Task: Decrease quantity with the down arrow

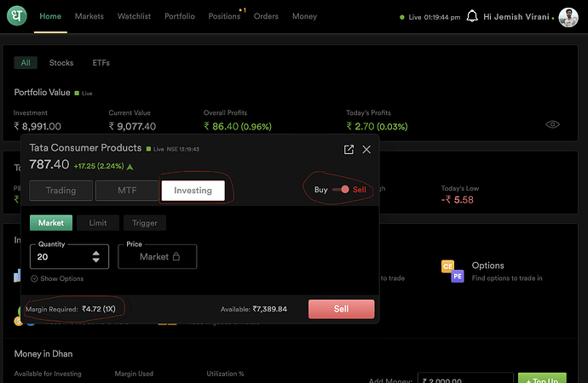Action: (95, 260)
